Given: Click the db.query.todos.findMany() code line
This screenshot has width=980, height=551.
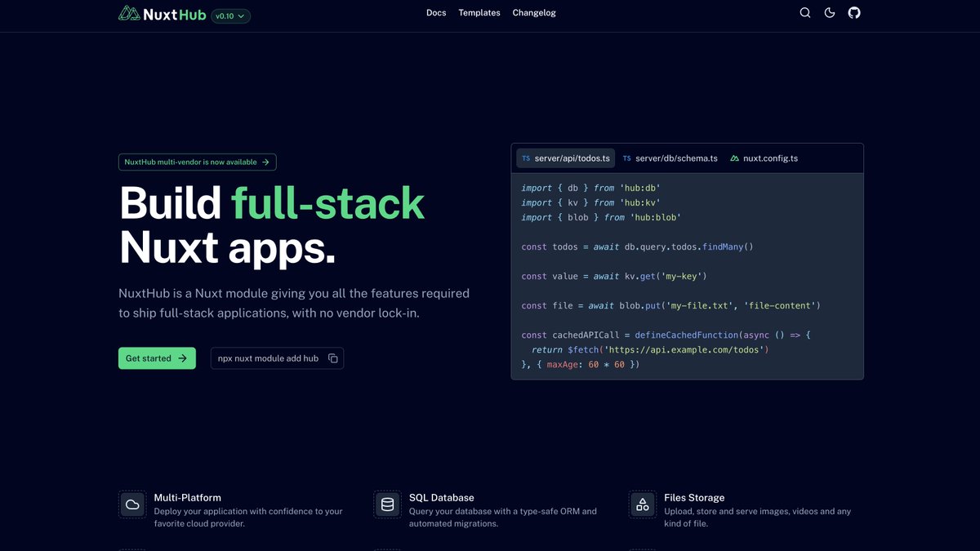Looking at the screenshot, I should click(x=638, y=247).
